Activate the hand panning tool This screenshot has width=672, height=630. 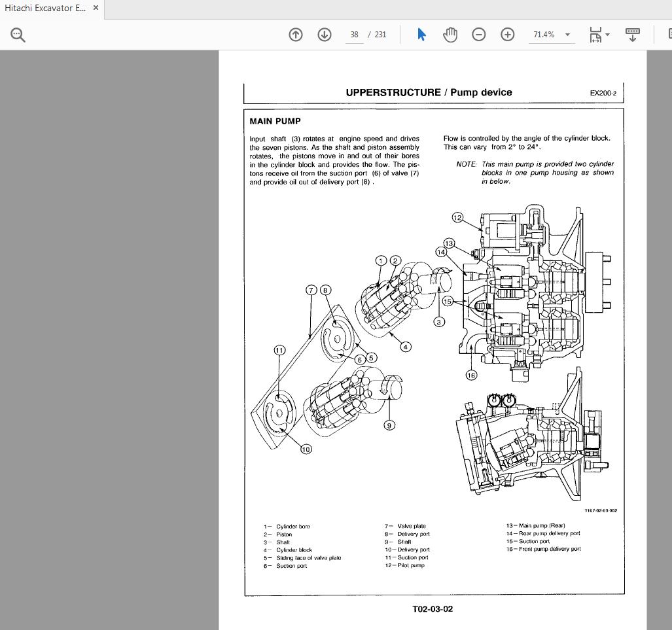coord(450,34)
